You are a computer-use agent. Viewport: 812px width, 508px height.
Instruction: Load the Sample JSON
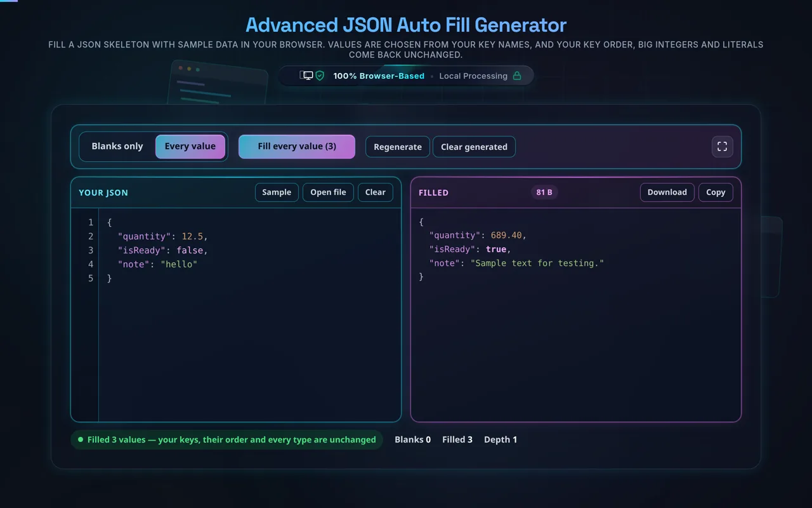tap(277, 192)
